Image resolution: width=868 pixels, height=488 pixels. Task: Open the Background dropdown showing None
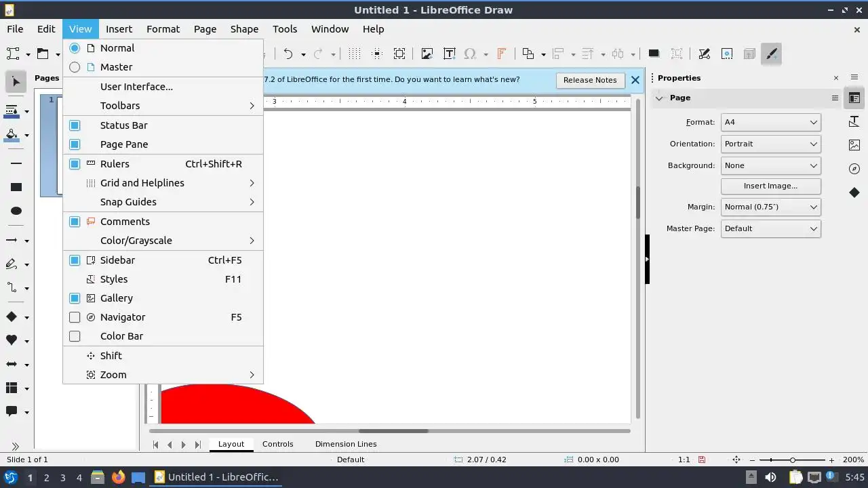[770, 165]
